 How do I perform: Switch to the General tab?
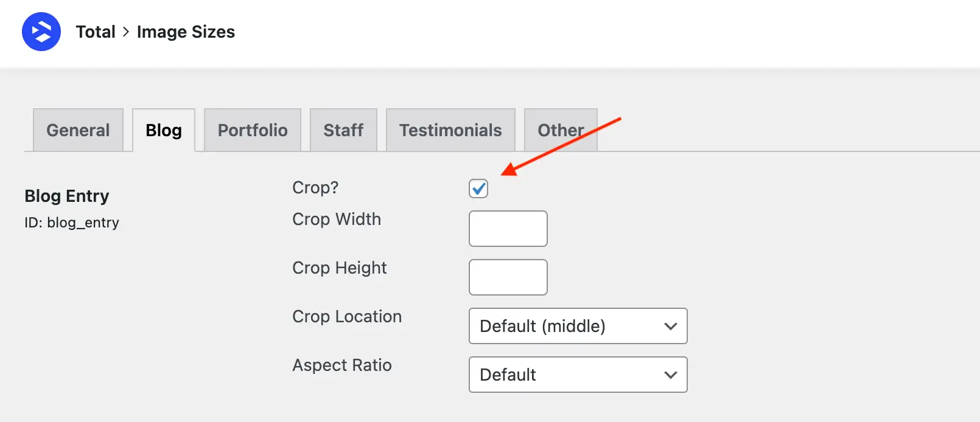pyautogui.click(x=78, y=130)
